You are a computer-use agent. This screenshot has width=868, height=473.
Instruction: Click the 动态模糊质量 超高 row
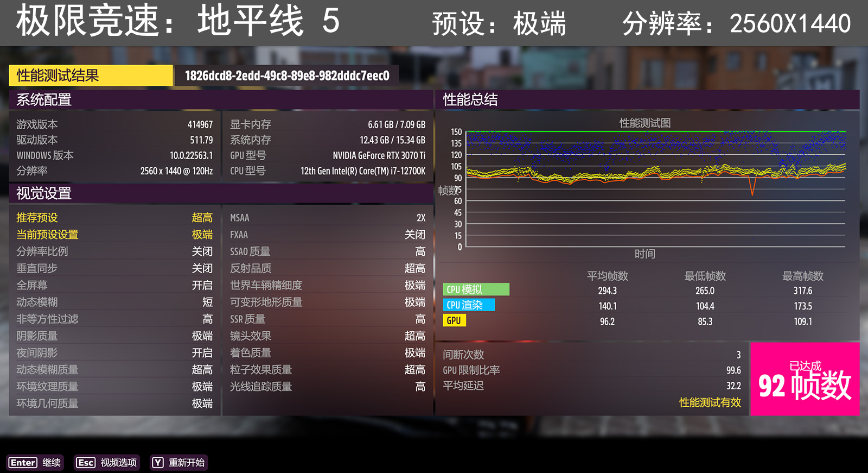tap(114, 370)
